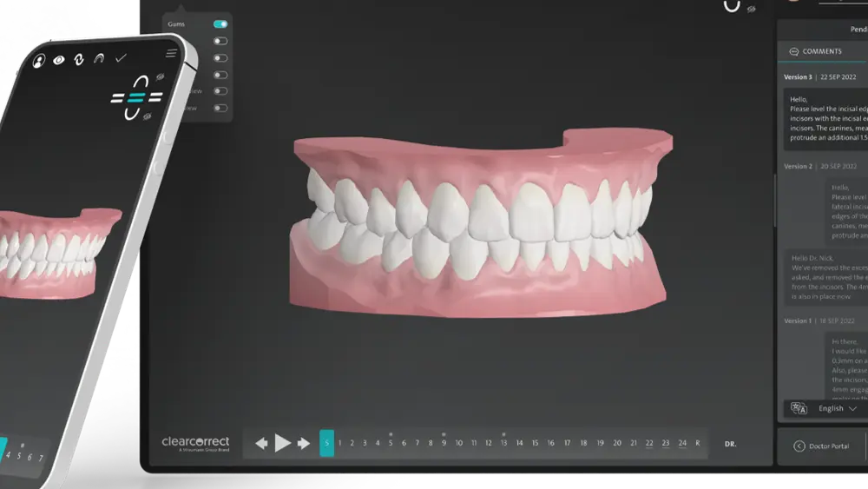868x489 pixels.
Task: Click the Doctor Portal button
Action: 822,446
